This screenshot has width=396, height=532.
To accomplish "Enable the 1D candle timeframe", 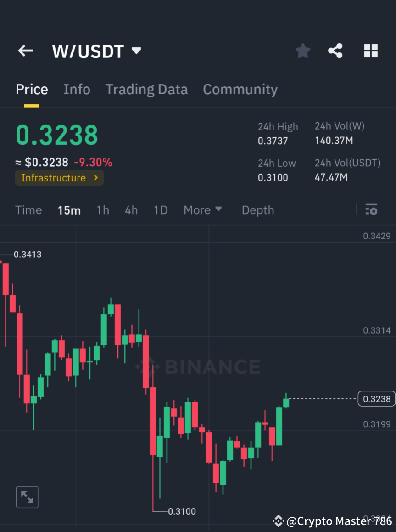I will [161, 209].
